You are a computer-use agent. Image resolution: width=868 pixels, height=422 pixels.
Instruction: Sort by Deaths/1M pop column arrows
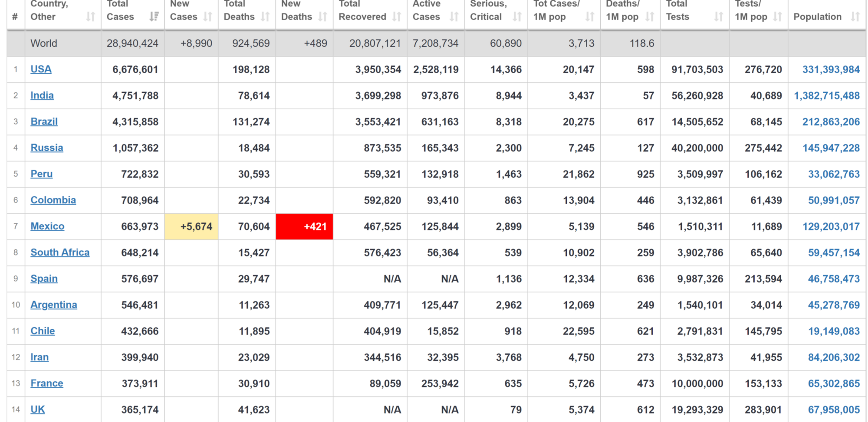tap(650, 17)
